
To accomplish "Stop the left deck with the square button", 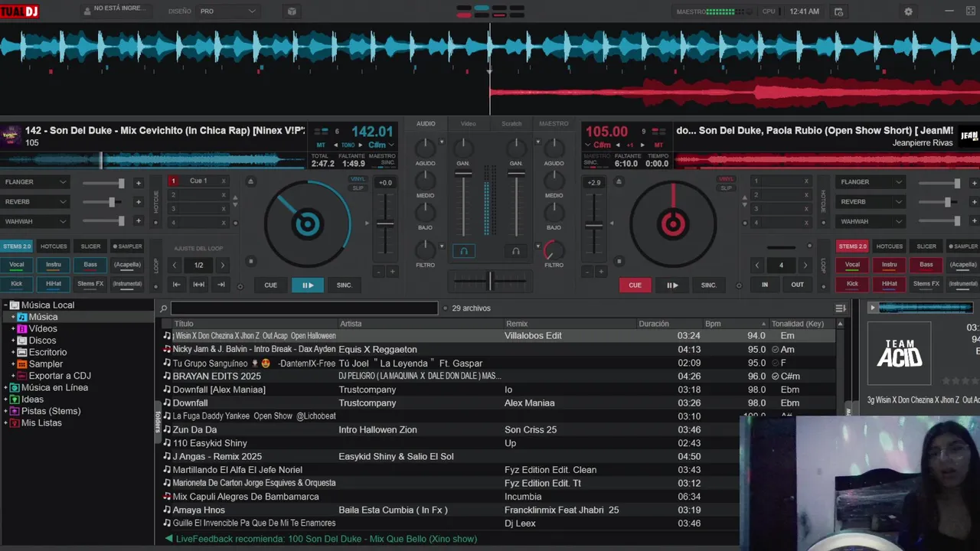I will [x=250, y=262].
